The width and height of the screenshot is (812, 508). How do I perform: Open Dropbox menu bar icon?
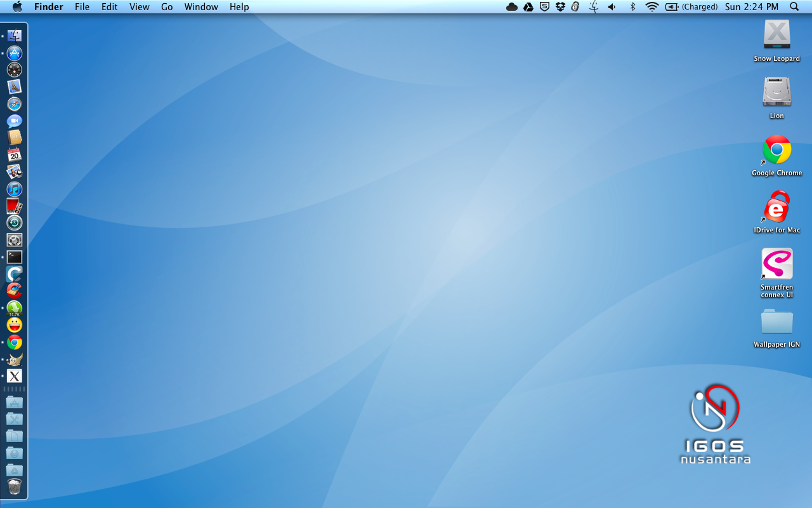coord(560,7)
